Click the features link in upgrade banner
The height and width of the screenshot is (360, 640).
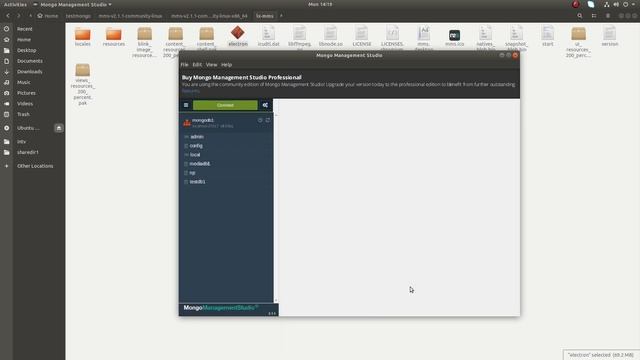point(191,91)
